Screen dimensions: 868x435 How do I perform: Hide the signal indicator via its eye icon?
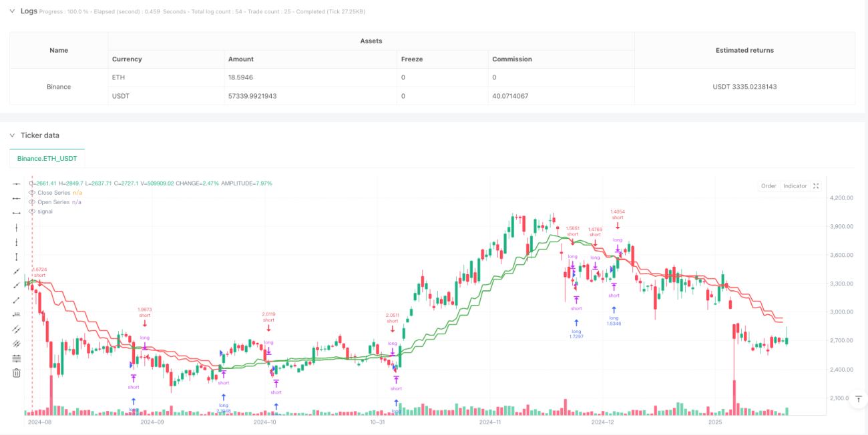32,211
